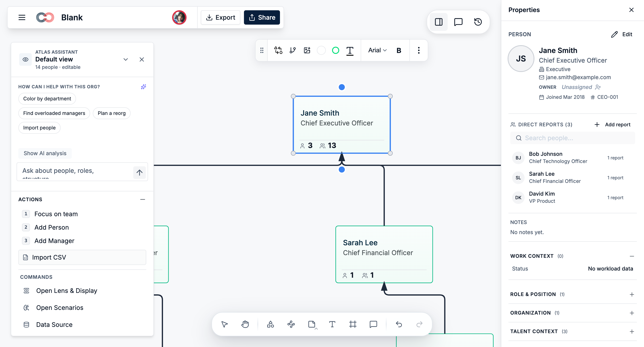Open the shapes tool
644x347 pixels.
tap(271, 324)
